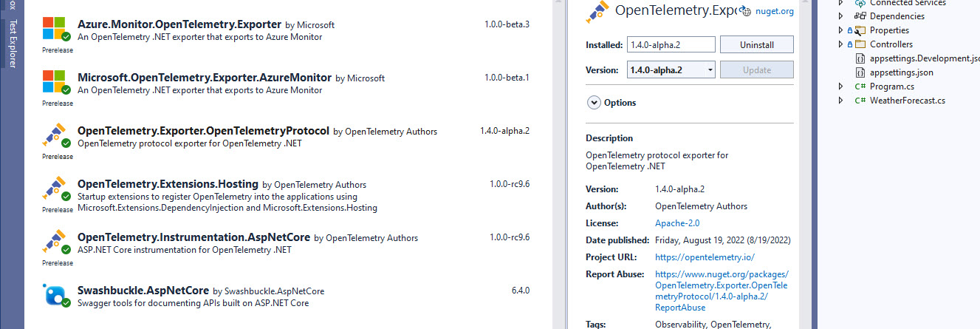
Task: Expand the Program.cs node
Action: (841, 87)
